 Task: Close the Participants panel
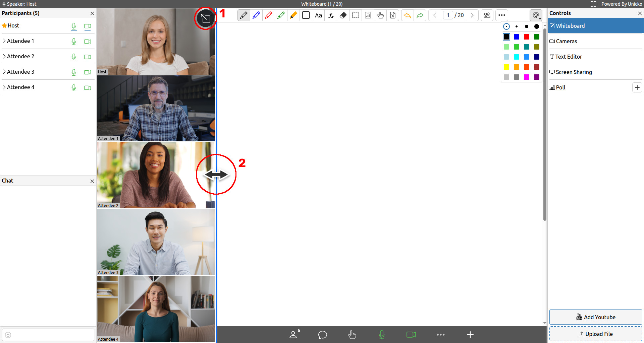(92, 13)
